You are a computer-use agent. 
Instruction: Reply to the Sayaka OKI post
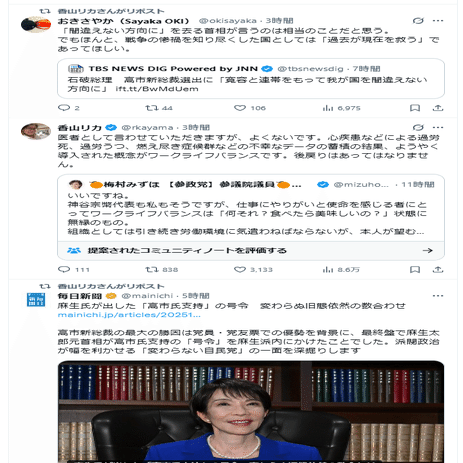point(69,108)
